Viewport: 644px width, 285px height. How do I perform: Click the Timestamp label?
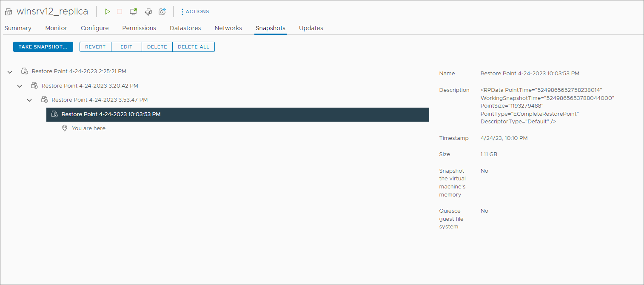click(x=454, y=138)
